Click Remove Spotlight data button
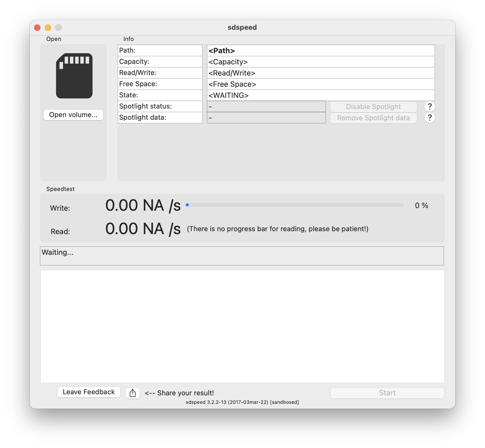485x448 pixels. (x=373, y=118)
